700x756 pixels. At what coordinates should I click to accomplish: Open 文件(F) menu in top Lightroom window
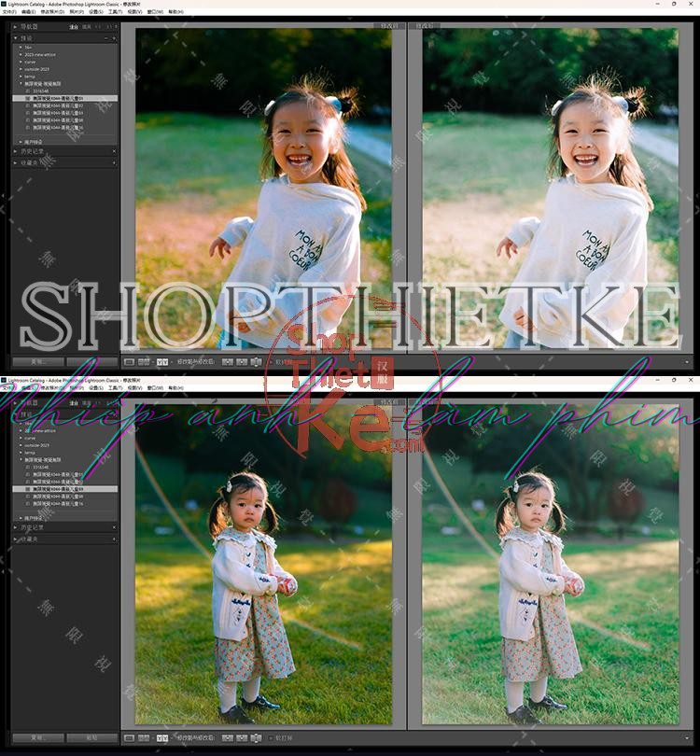click(9, 11)
